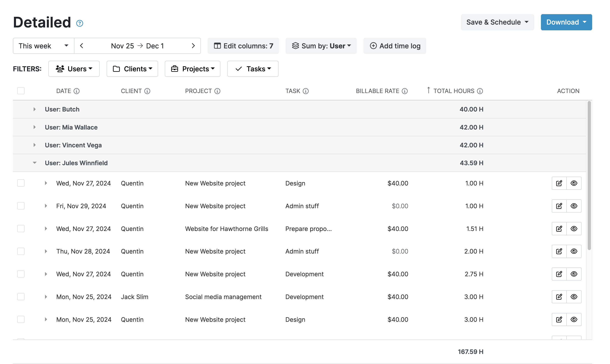Expand the User: Mia Wallace group

[34, 127]
